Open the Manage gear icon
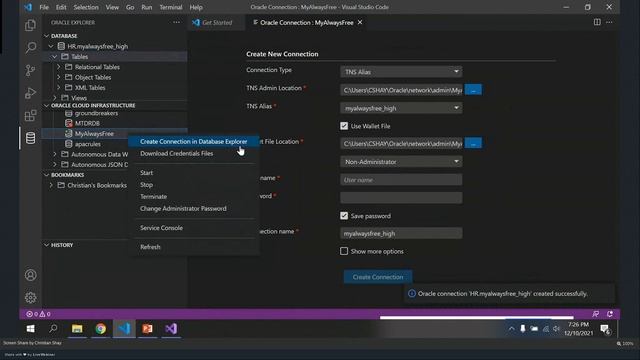The height and width of the screenshot is (360, 640). click(x=30, y=298)
